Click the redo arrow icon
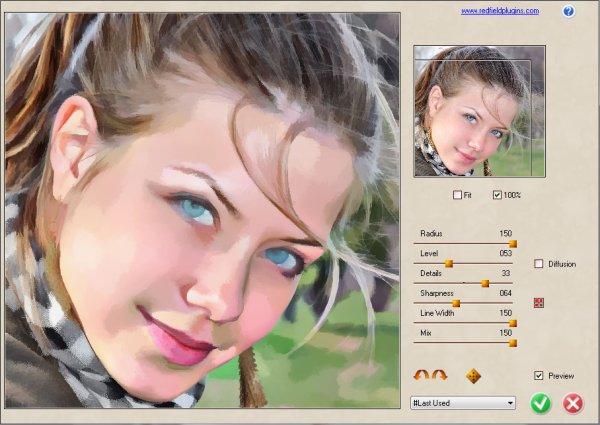600x425 pixels. tap(439, 375)
